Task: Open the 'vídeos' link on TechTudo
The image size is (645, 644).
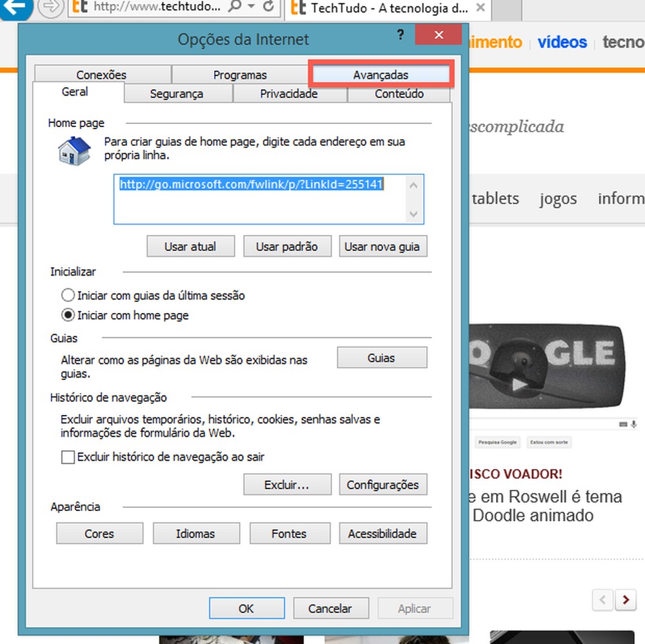Action: [x=562, y=42]
